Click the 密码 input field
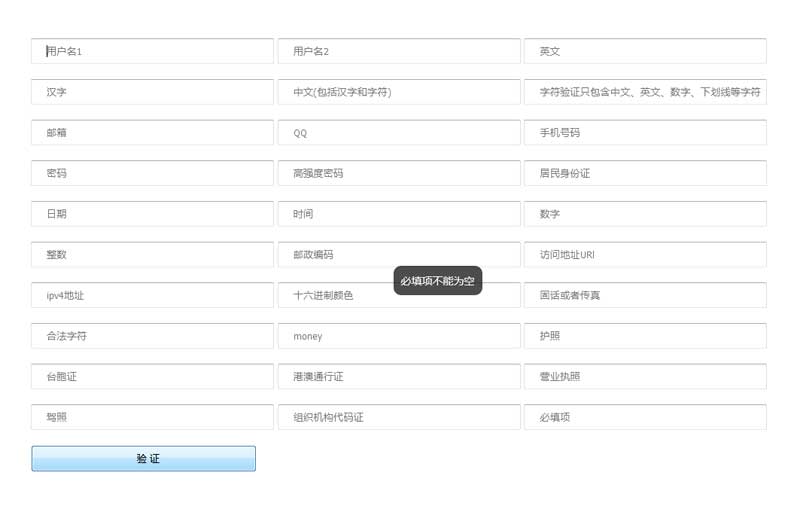The image size is (800, 506). [x=152, y=173]
